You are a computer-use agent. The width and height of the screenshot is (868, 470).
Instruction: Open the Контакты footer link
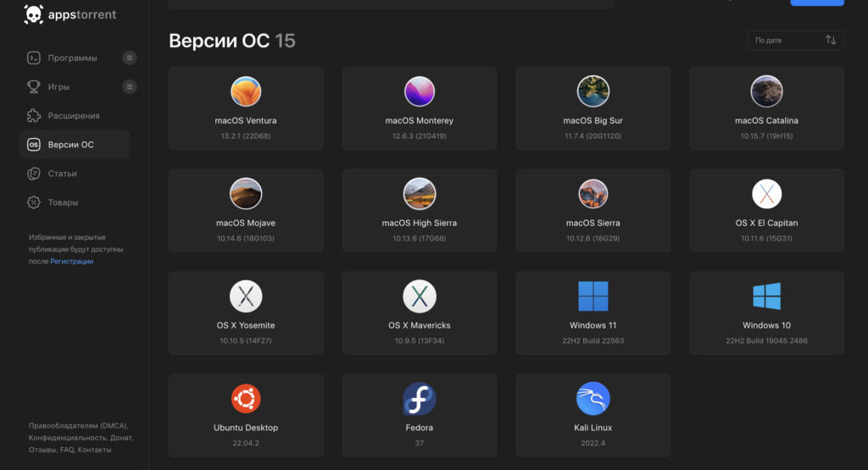[95, 450]
